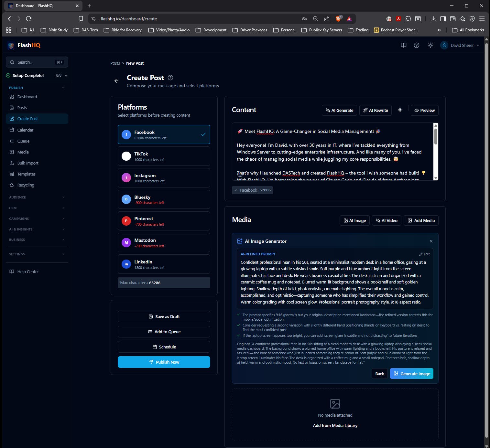The height and width of the screenshot is (448, 490).
Task: Open the documentation book icon in header
Action: pos(404,45)
